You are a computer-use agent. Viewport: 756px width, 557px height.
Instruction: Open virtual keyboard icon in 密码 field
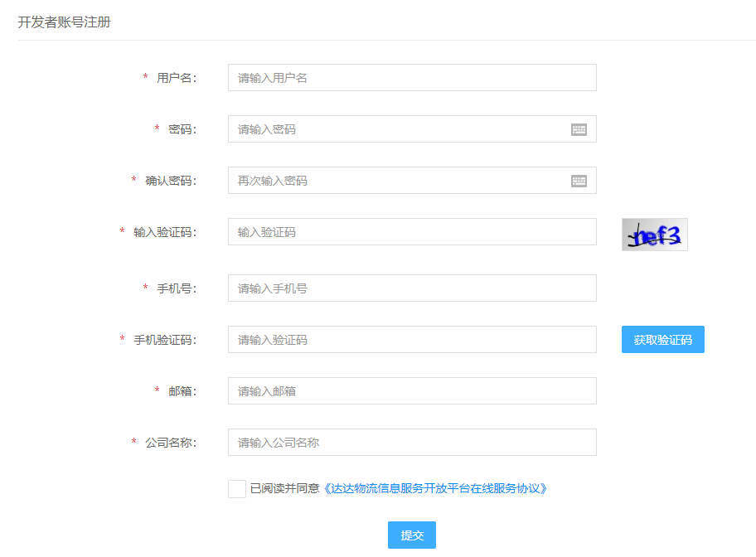coord(579,130)
